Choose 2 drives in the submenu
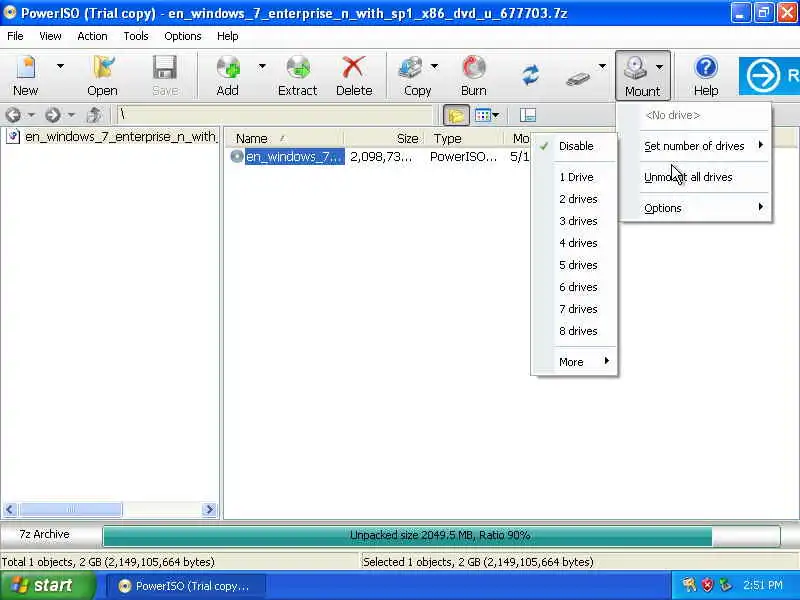The image size is (800, 600). [574, 199]
